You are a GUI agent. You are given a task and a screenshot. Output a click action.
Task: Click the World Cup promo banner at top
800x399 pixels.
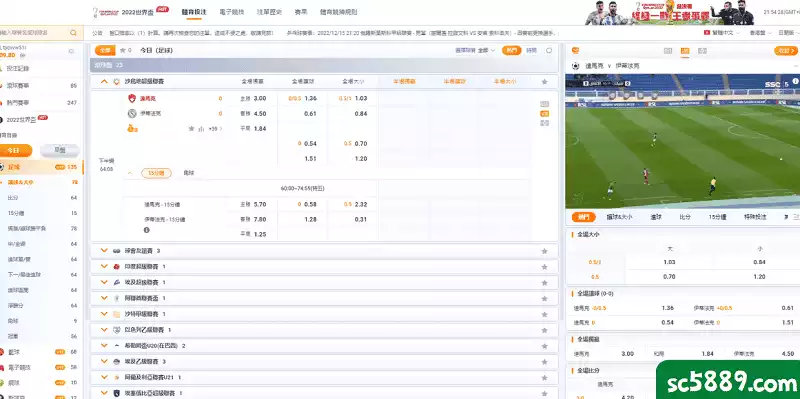click(x=670, y=13)
